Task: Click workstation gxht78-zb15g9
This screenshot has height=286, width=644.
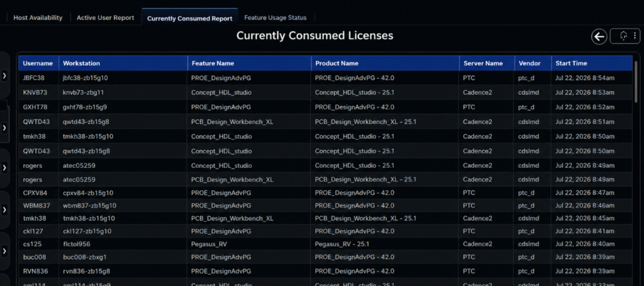Action: [85, 107]
